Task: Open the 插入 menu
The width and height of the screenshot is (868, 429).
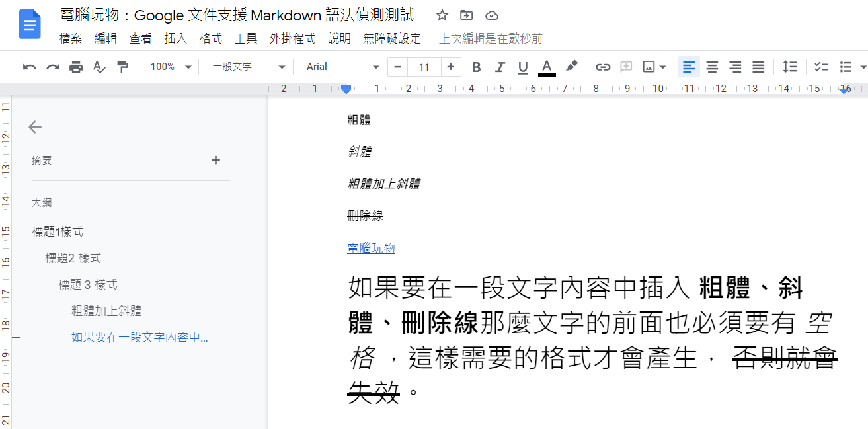Action: [176, 39]
